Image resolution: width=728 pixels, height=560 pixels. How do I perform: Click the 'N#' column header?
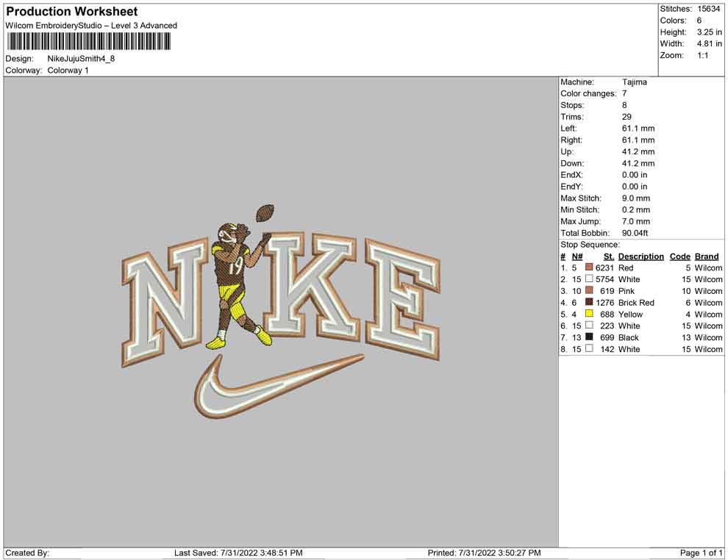pyautogui.click(x=577, y=256)
